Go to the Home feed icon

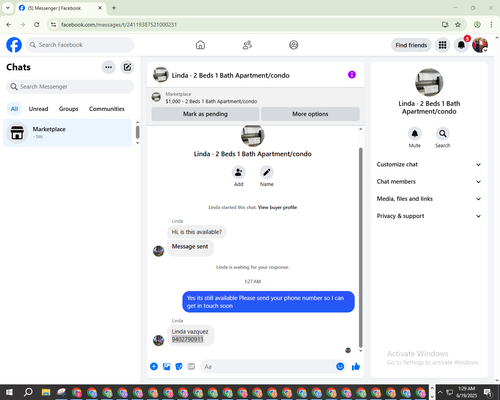pos(200,45)
